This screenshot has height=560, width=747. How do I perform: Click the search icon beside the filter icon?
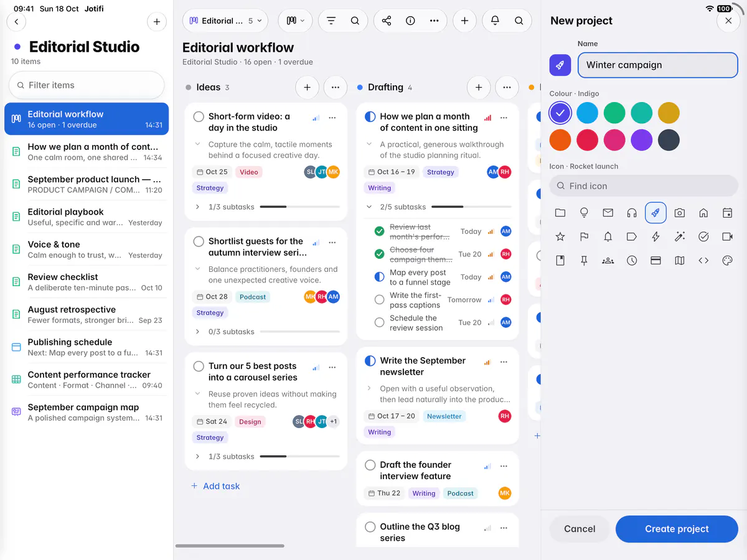pos(355,21)
